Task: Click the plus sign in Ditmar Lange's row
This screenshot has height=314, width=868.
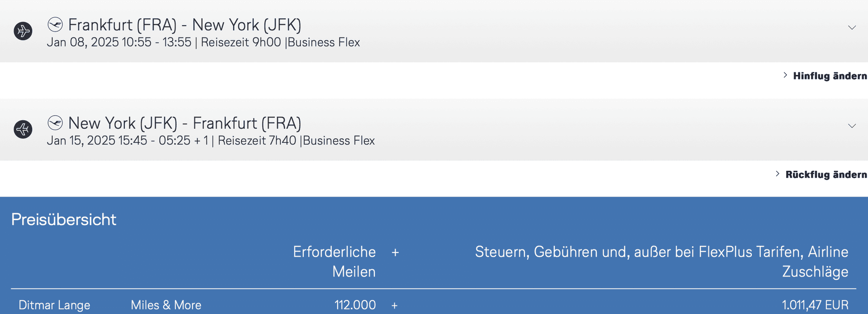Action: pos(395,306)
